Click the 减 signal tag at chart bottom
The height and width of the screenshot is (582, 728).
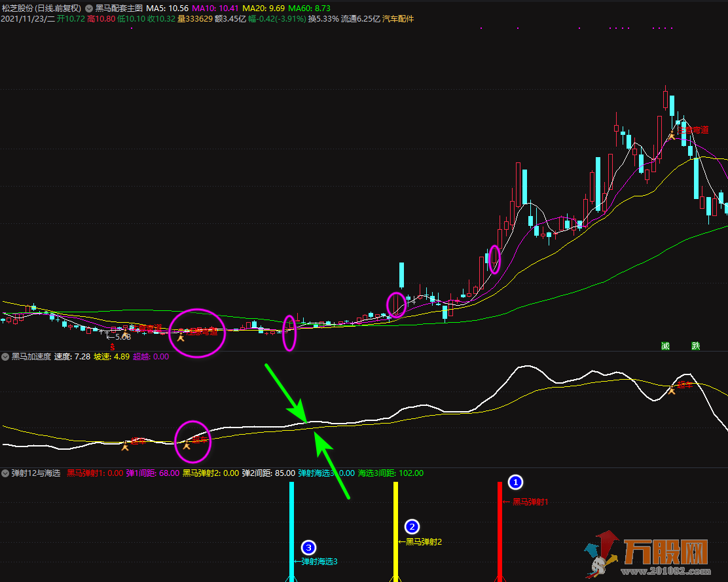[665, 346]
